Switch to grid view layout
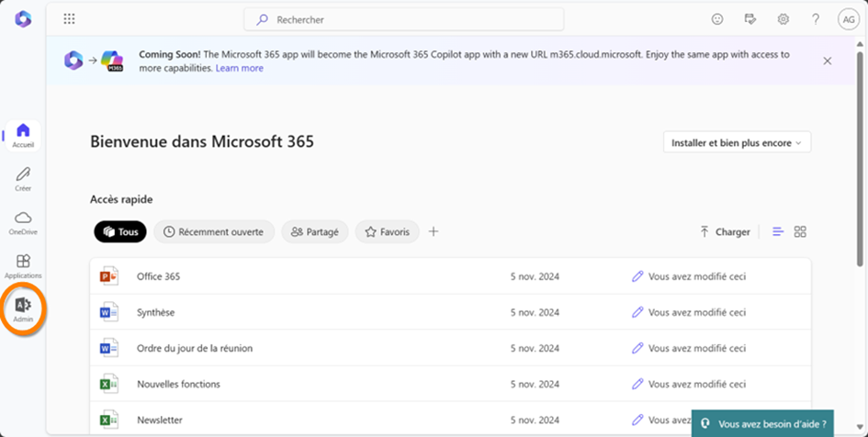Image resolution: width=868 pixels, height=437 pixels. point(800,232)
